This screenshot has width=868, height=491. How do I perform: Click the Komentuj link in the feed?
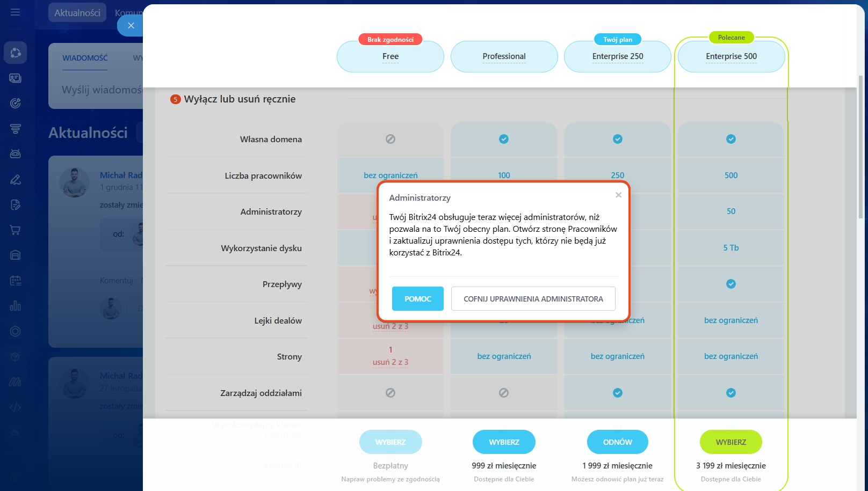click(116, 281)
